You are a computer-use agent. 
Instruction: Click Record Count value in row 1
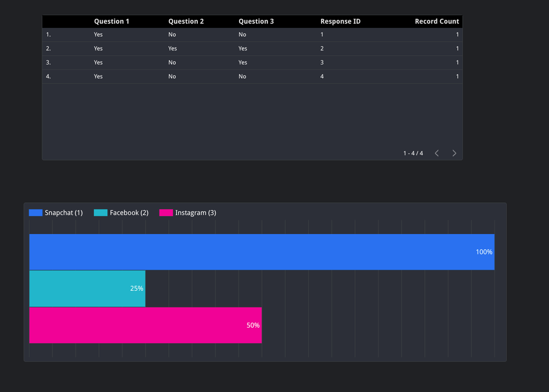pos(457,34)
